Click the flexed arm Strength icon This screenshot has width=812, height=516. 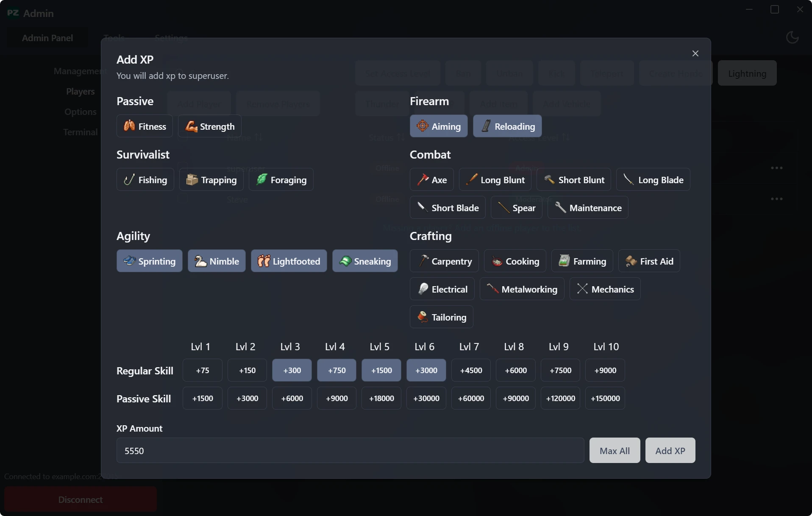tap(191, 126)
